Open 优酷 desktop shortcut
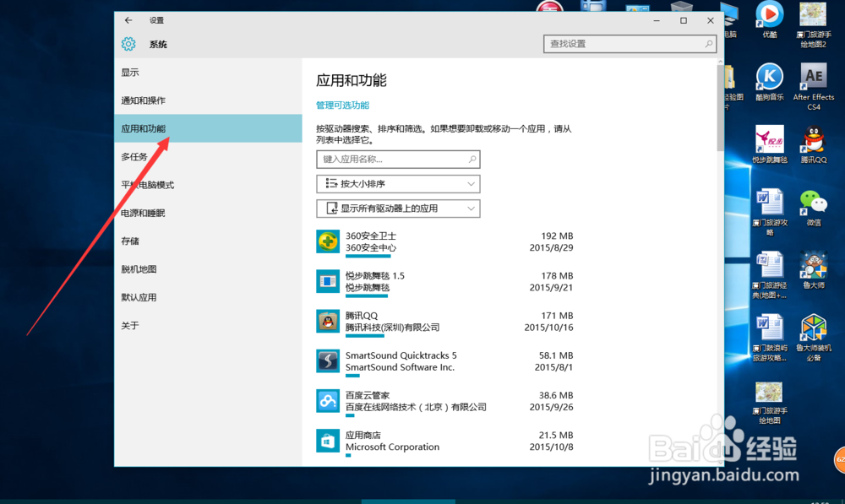 click(x=770, y=19)
